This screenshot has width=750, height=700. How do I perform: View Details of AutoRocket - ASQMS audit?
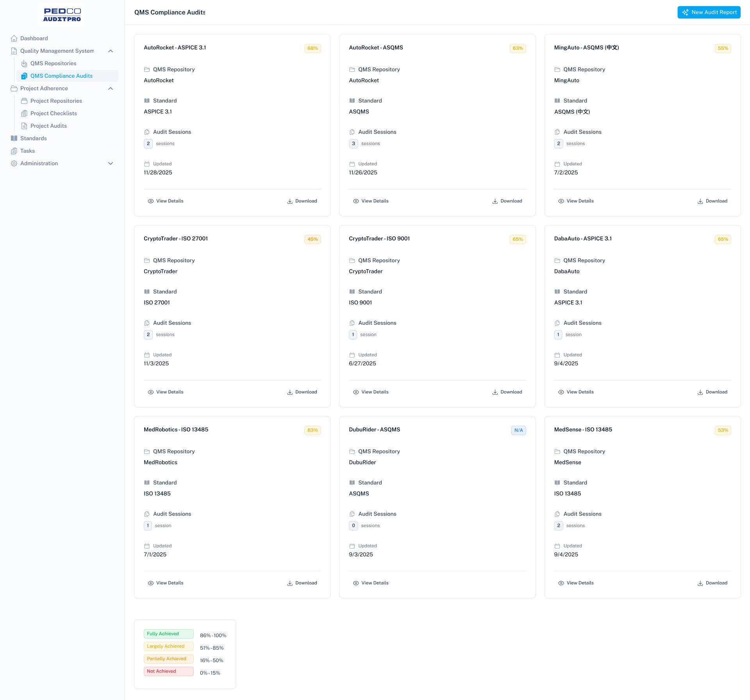371,201
